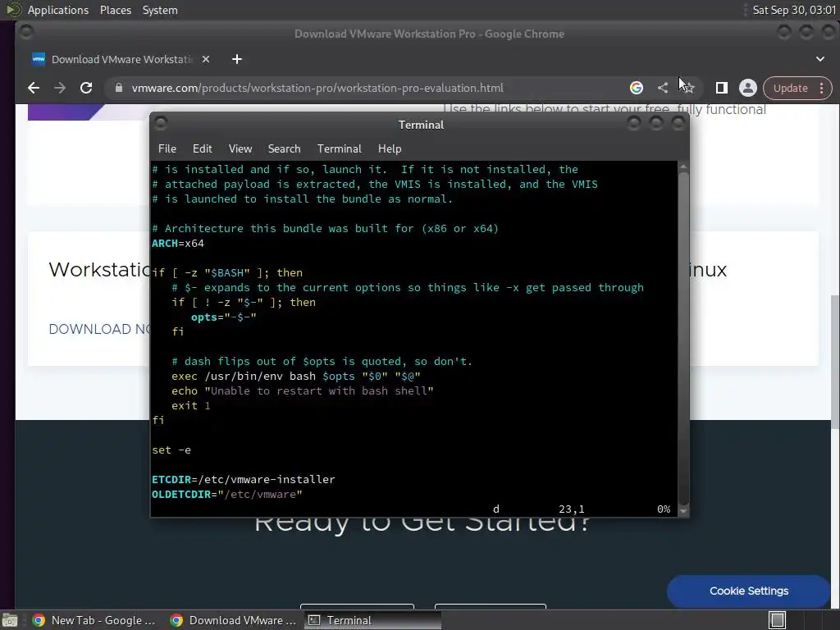Select the Download VMware Workstation tab

point(121,59)
